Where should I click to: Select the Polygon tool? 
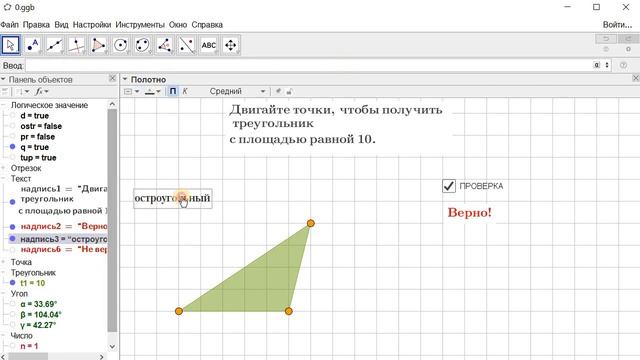pos(99,45)
